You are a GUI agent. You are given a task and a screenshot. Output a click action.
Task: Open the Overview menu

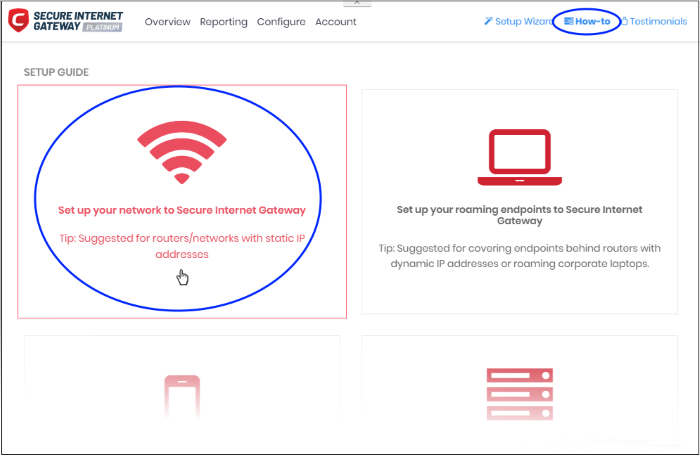click(167, 21)
